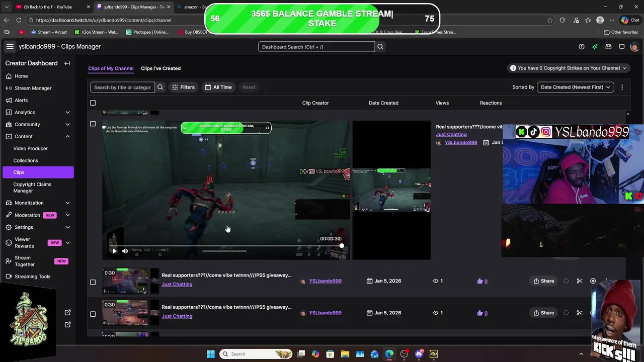
Task: Open the green sparkle what's-new icon
Action: 595,47
